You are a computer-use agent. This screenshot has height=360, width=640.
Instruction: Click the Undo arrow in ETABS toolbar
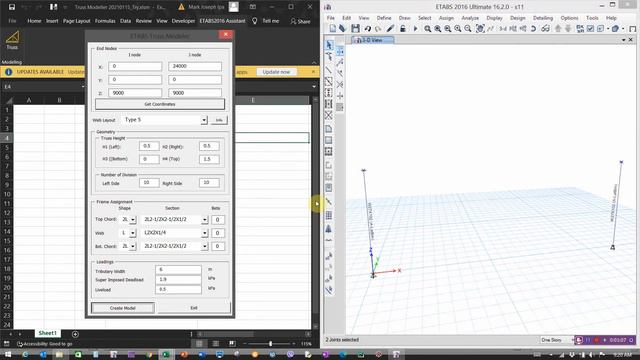(x=367, y=29)
